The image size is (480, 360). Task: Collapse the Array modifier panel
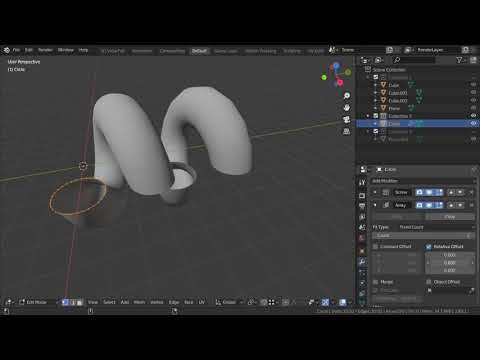click(375, 205)
